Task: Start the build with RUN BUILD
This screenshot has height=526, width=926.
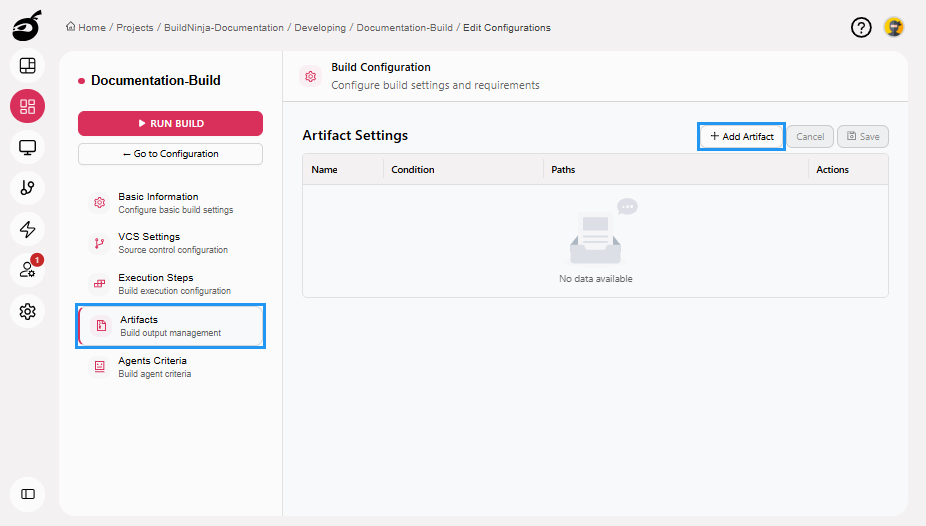Action: click(170, 123)
